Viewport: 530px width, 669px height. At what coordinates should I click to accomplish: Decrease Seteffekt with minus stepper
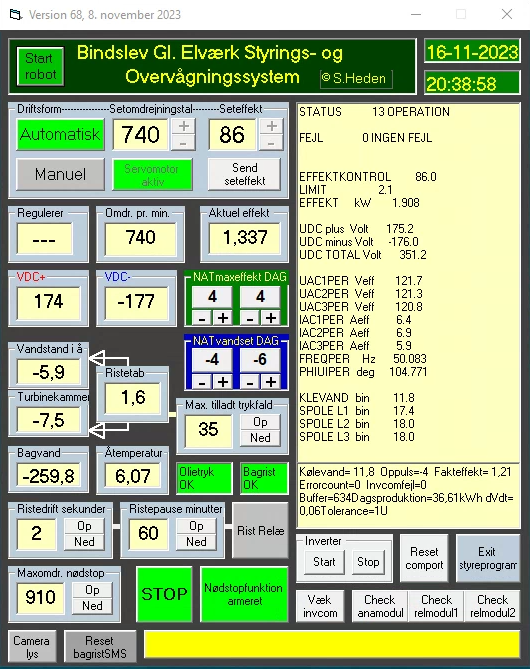pos(271,143)
